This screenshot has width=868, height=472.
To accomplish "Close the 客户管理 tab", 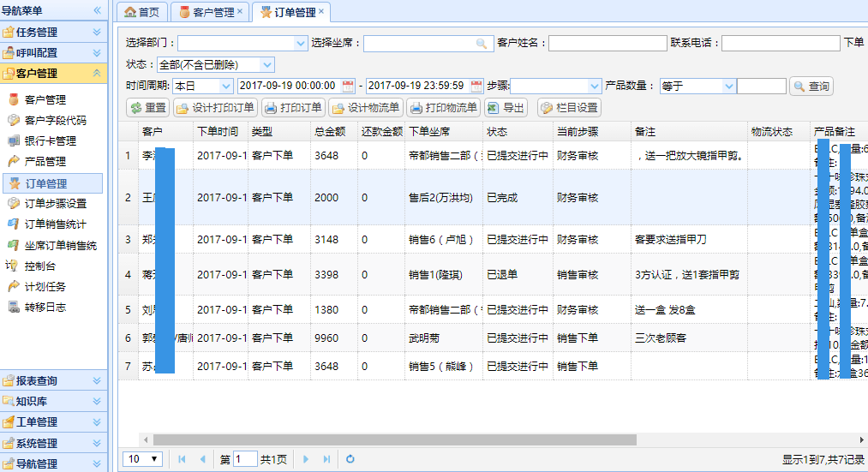I will [x=240, y=12].
